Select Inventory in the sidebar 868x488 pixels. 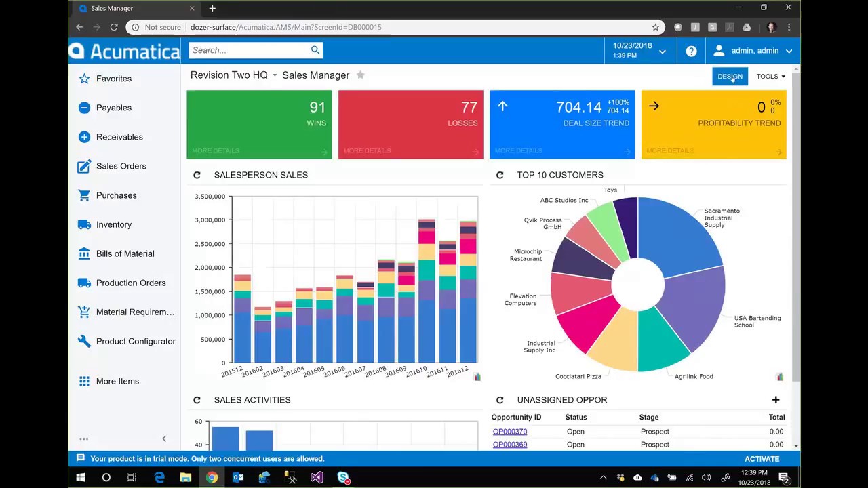click(x=113, y=224)
